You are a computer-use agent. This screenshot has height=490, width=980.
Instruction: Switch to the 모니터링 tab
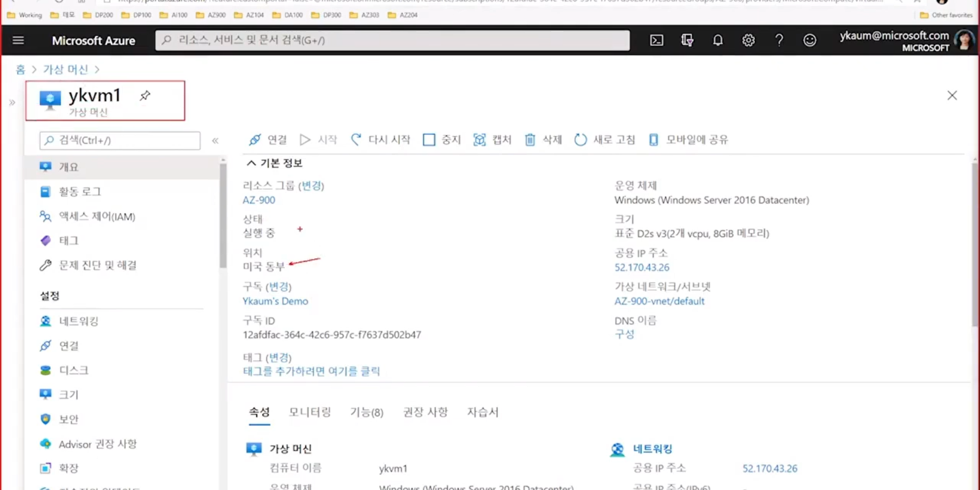coord(310,412)
